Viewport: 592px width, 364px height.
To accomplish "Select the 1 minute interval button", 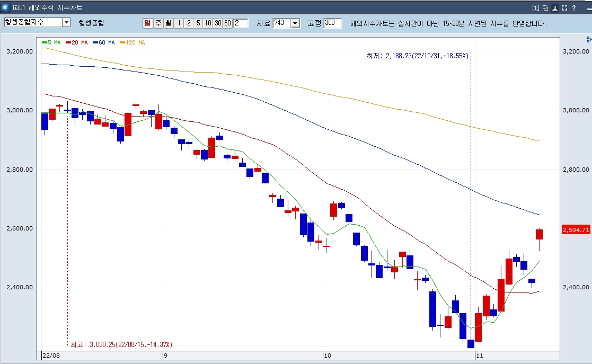I will pos(179,23).
